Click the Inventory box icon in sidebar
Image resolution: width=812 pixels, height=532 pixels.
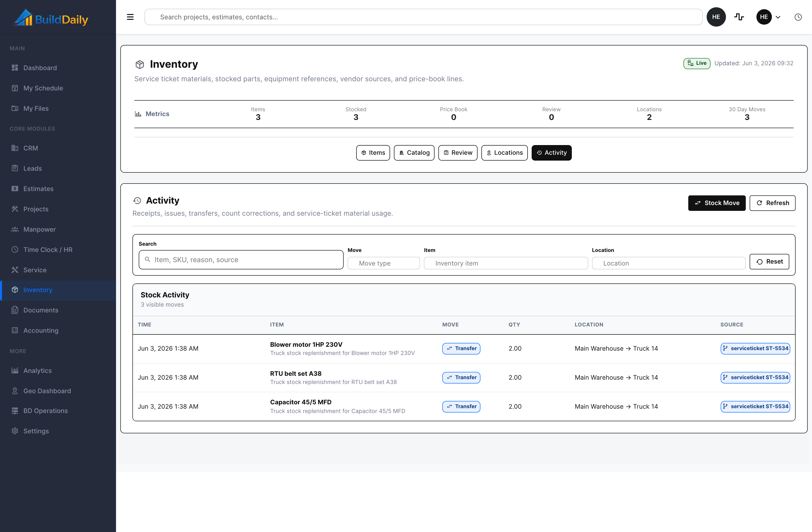tap(15, 289)
